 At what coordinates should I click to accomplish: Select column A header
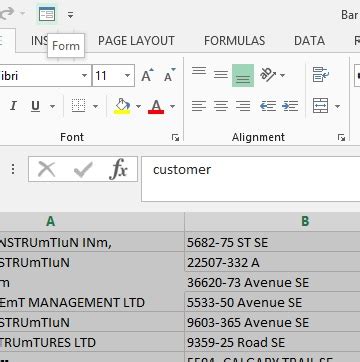click(92, 221)
